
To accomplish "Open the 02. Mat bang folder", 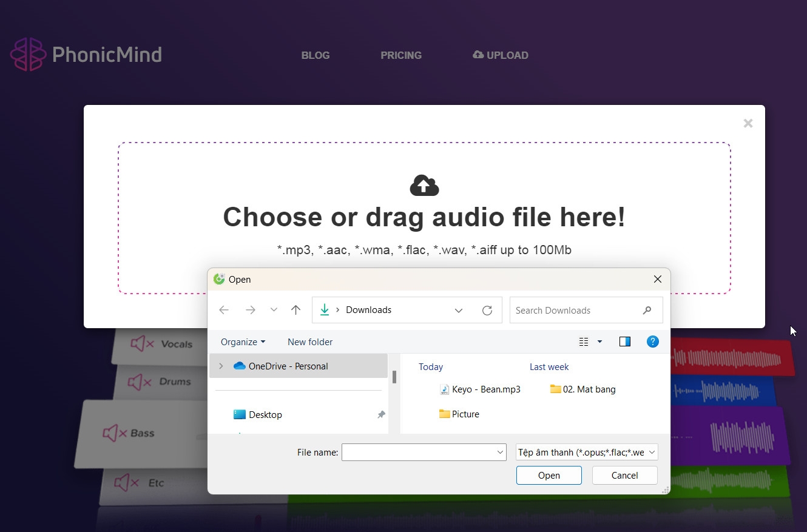I will tap(583, 389).
